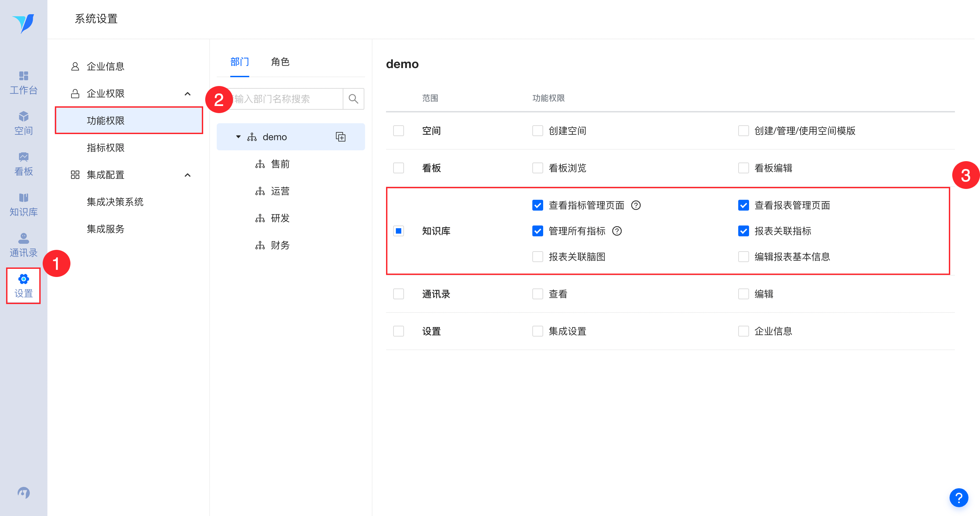Click help icon next to 查看指标管理页面

[636, 205]
